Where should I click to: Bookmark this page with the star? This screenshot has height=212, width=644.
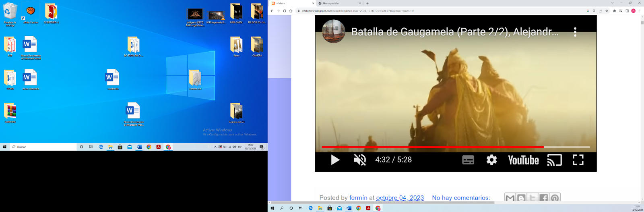click(607, 11)
